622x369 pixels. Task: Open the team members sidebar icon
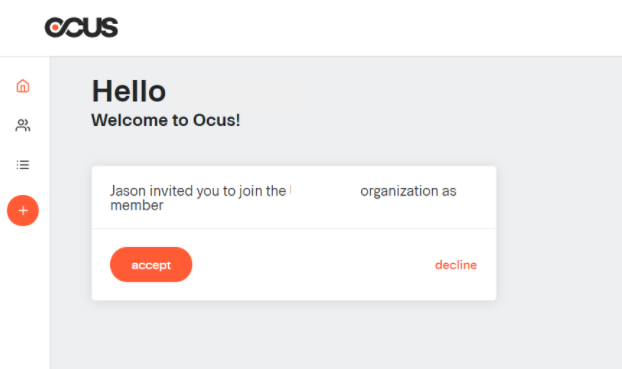[23, 125]
